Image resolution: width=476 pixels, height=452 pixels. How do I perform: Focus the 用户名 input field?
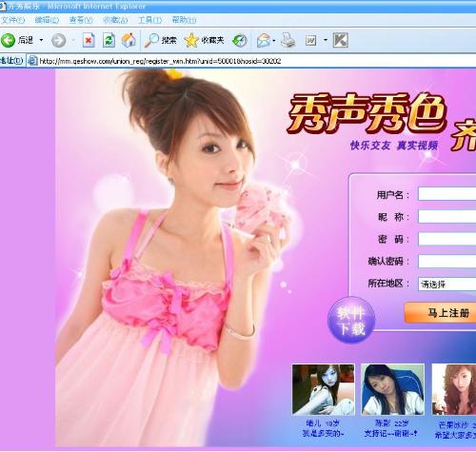point(446,194)
